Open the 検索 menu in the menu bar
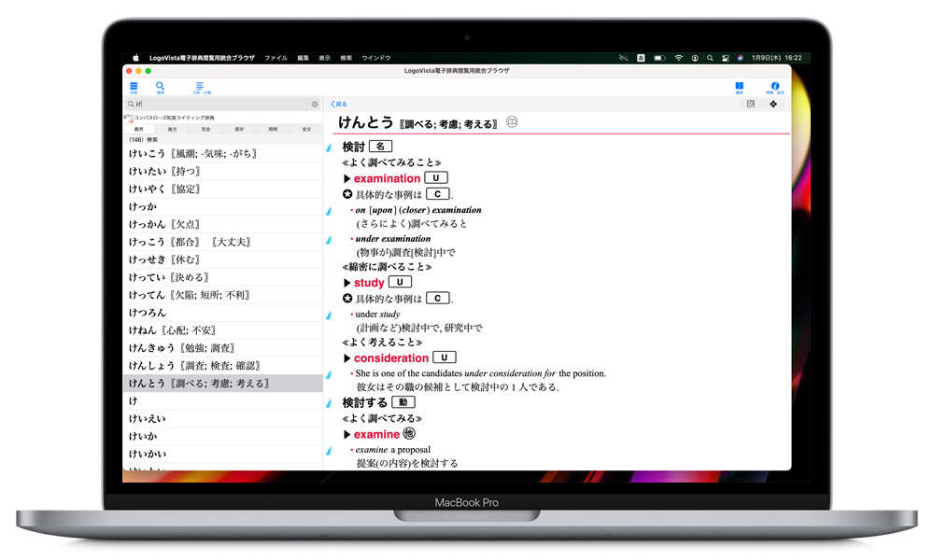The height and width of the screenshot is (560, 934). click(x=347, y=58)
